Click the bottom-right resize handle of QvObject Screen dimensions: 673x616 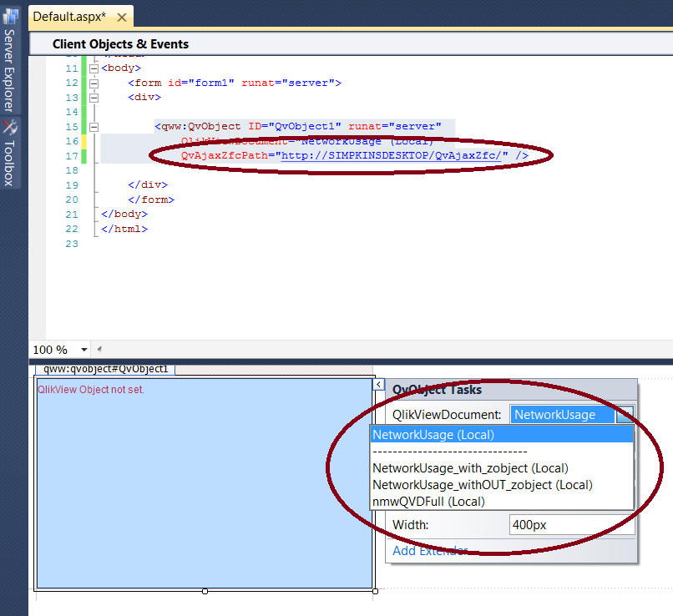375,591
